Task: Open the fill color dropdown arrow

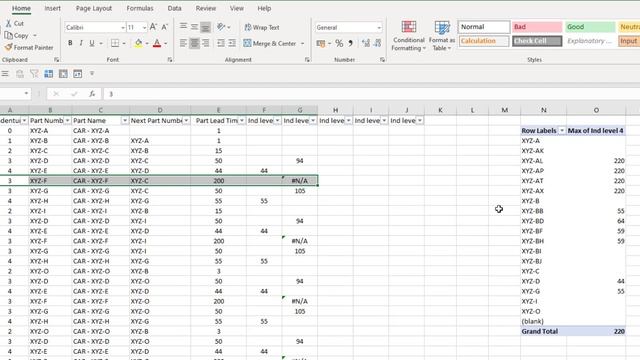Action: [147, 43]
